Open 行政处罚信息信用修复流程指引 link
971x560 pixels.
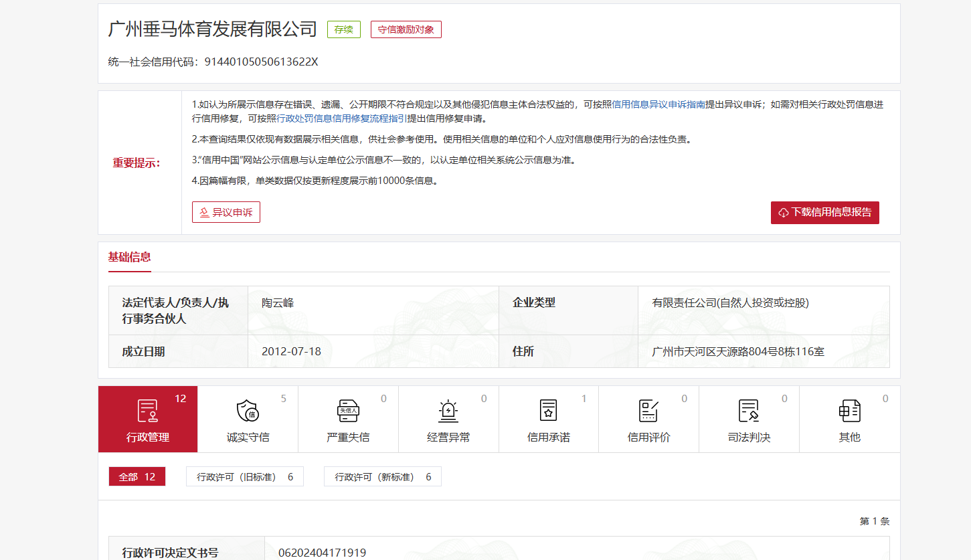(x=341, y=118)
